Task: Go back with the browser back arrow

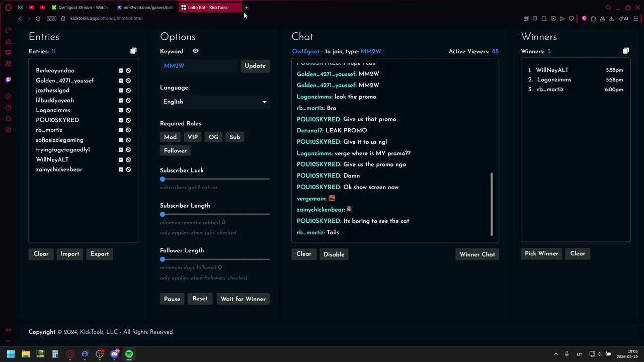Action: point(20,19)
